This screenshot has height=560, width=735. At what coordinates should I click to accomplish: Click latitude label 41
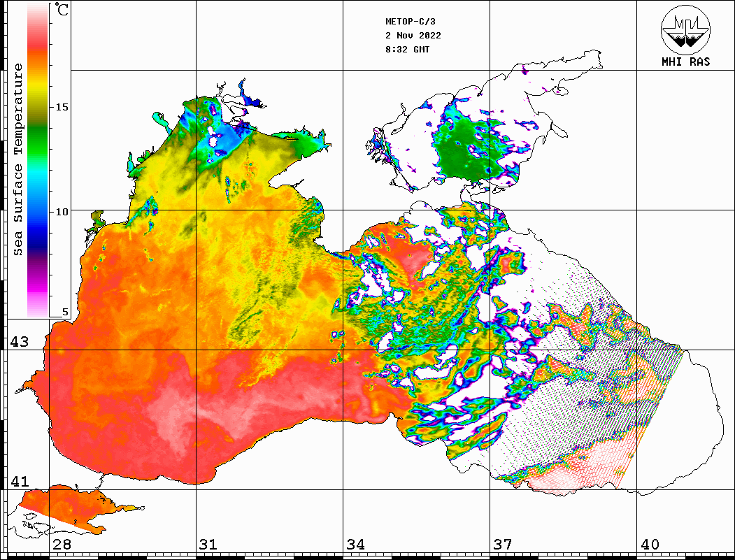pyautogui.click(x=19, y=482)
